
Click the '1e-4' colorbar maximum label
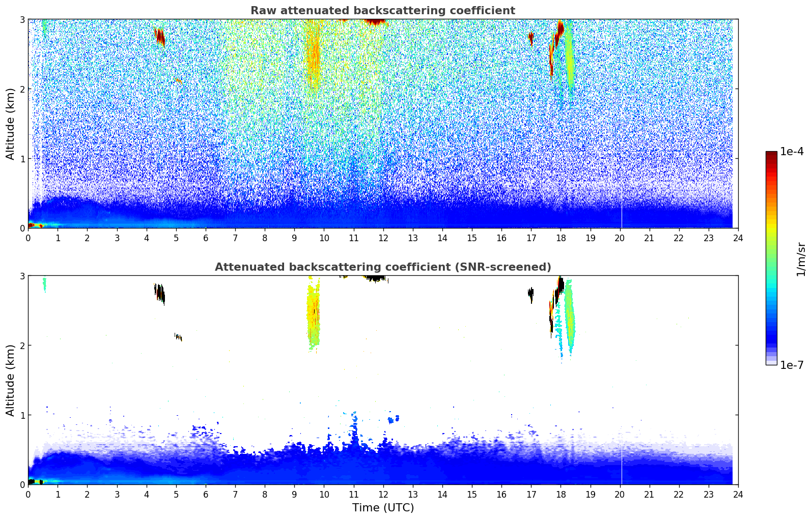click(792, 152)
